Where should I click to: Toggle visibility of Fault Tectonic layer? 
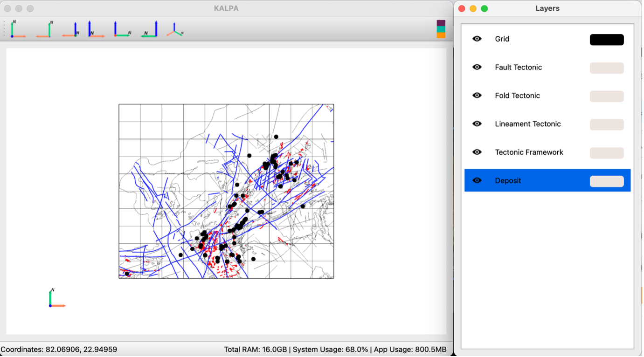[x=477, y=67]
